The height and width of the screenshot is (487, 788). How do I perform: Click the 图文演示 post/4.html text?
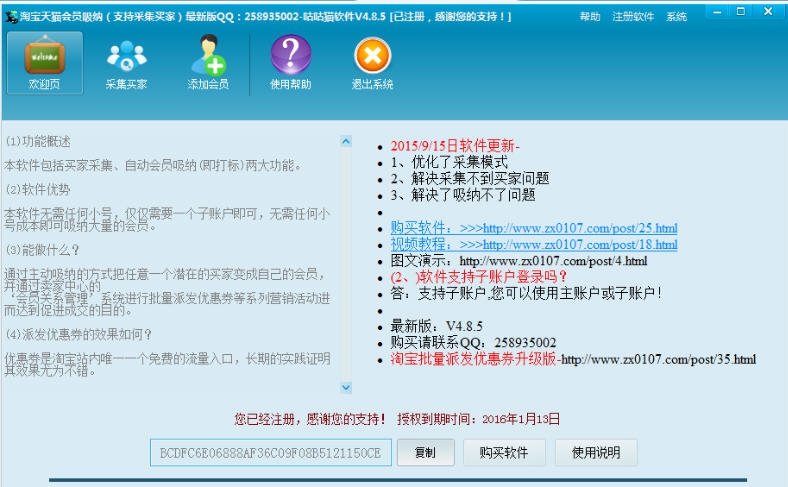point(519,261)
